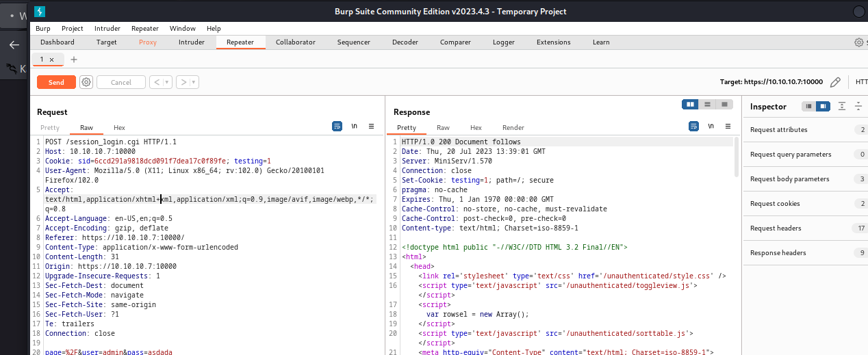The image size is (868, 355).
Task: Open the Burp menu
Action: click(x=43, y=29)
